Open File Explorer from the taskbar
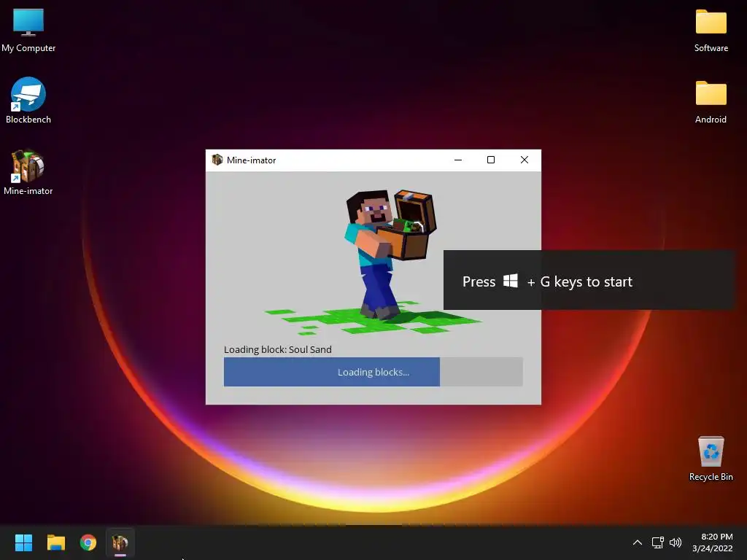The width and height of the screenshot is (747, 560). (x=55, y=542)
